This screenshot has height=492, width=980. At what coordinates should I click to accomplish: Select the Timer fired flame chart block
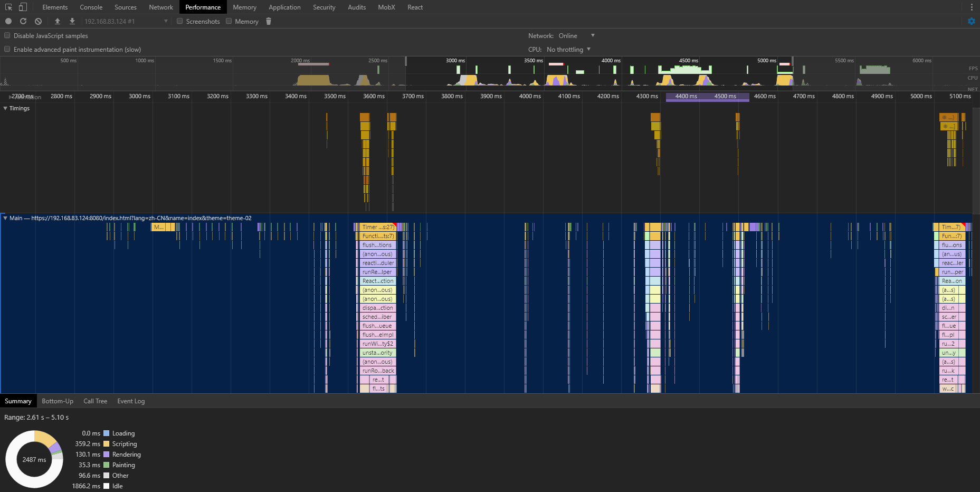(377, 227)
